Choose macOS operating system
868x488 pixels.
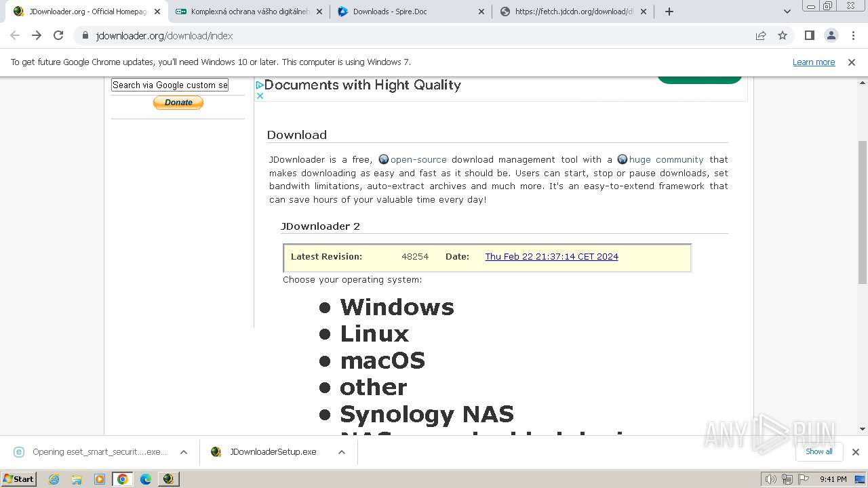pos(382,361)
